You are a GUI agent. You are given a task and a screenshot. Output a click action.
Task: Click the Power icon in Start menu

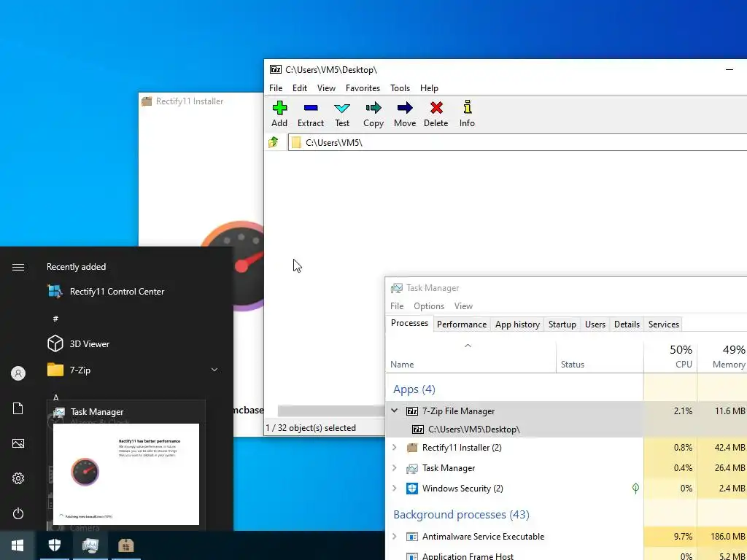click(x=18, y=513)
